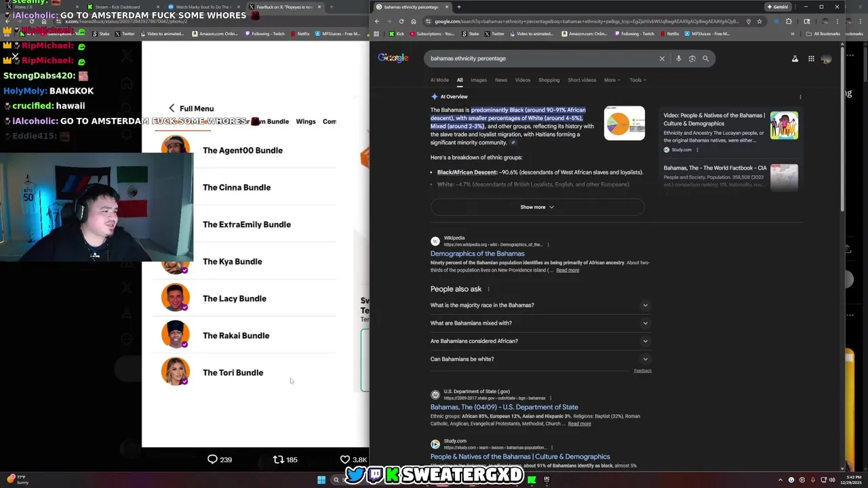Send Feedback on People also ask
The height and width of the screenshot is (488, 868).
(643, 371)
